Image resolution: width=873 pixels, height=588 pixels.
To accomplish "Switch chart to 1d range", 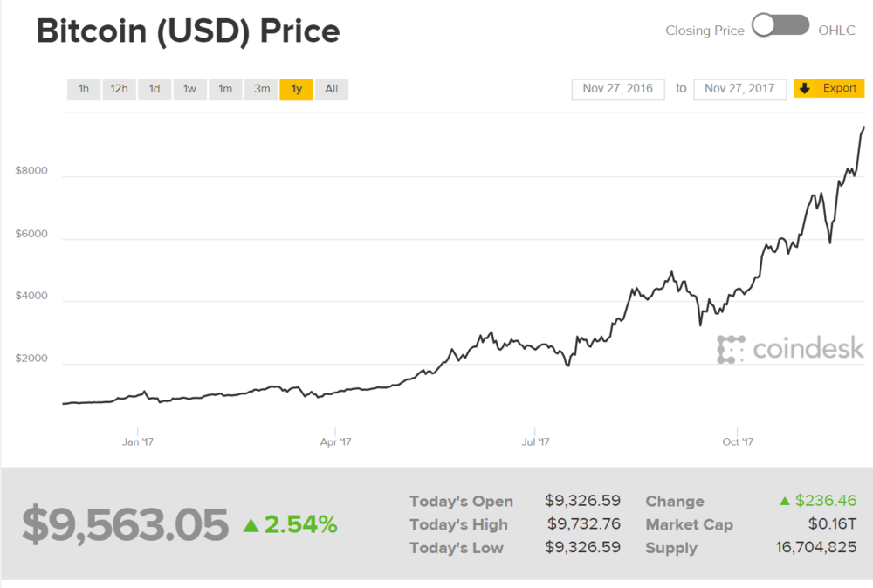I will click(155, 89).
